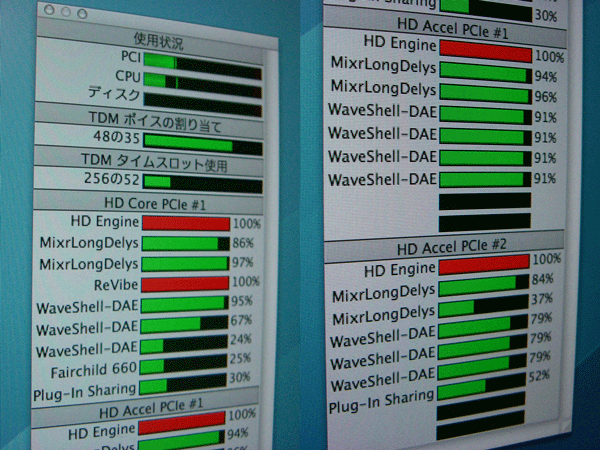600x450 pixels.
Task: Click the 256の52 time slot count text
Action: click(x=112, y=179)
